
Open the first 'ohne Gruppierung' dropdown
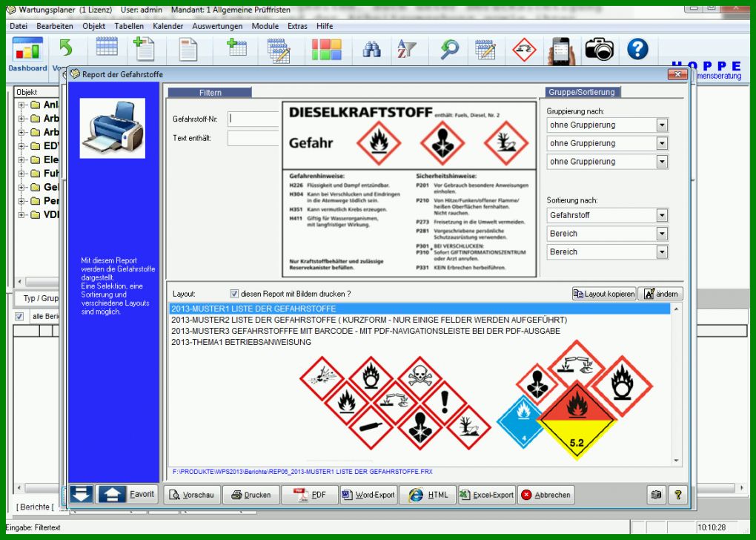(x=662, y=125)
